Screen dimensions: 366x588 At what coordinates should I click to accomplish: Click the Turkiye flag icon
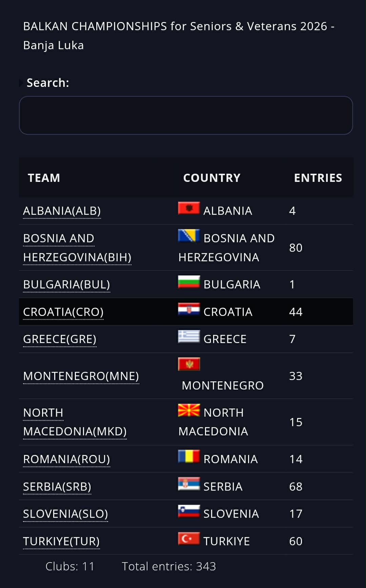[189, 539]
